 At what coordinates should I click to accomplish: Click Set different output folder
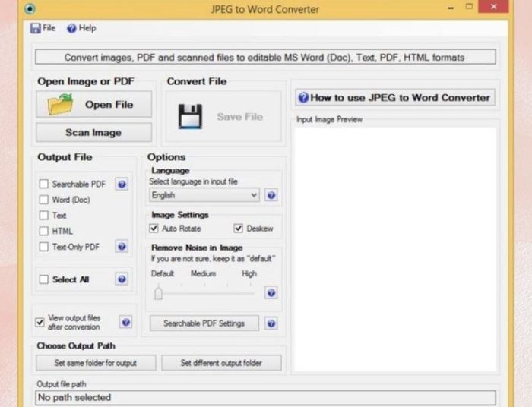[x=221, y=363]
